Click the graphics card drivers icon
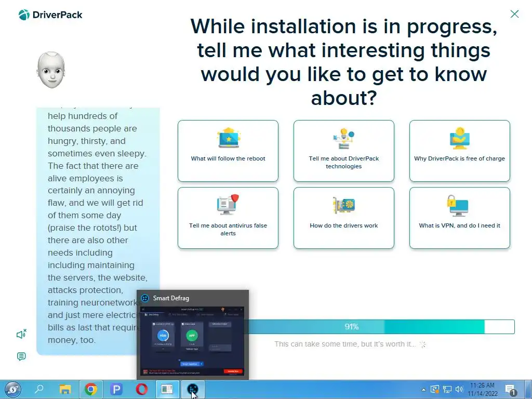This screenshot has height=399, width=532. (x=344, y=205)
